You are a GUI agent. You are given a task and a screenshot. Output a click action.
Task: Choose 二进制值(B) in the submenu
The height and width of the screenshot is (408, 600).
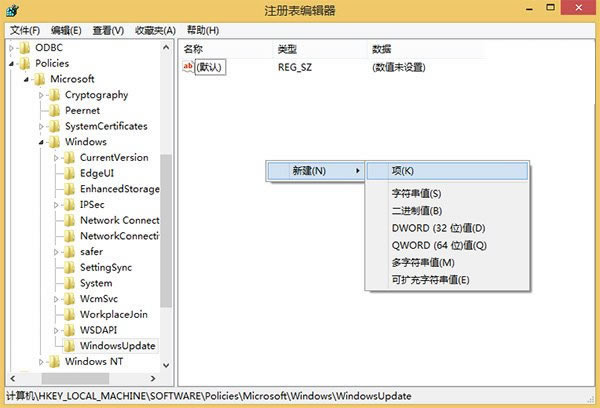[x=447, y=211]
